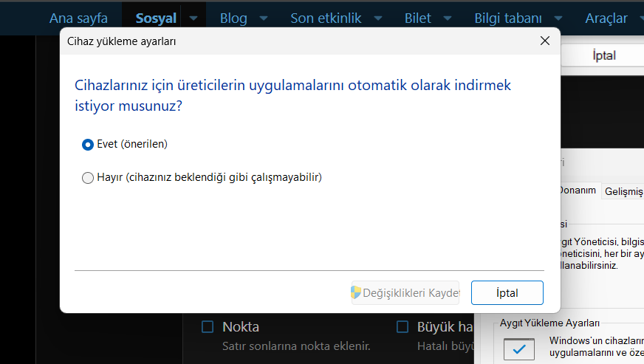644x364 pixels.
Task: Open the Blog menu item
Action: click(233, 18)
